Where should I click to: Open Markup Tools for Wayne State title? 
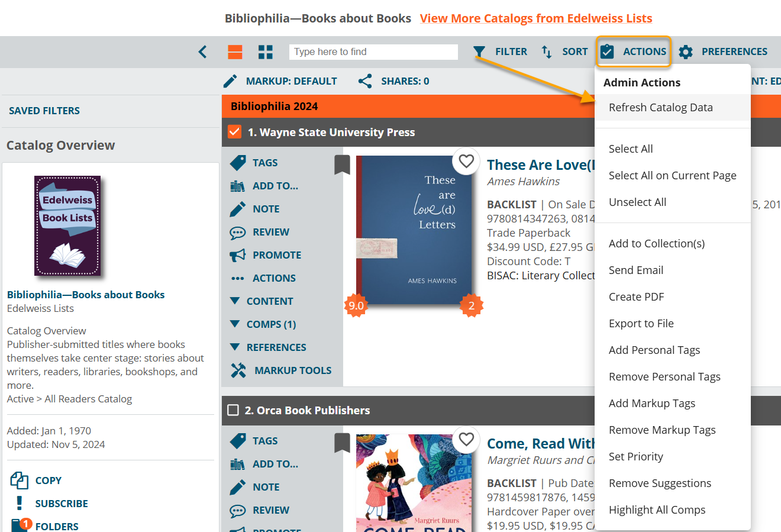238,370
